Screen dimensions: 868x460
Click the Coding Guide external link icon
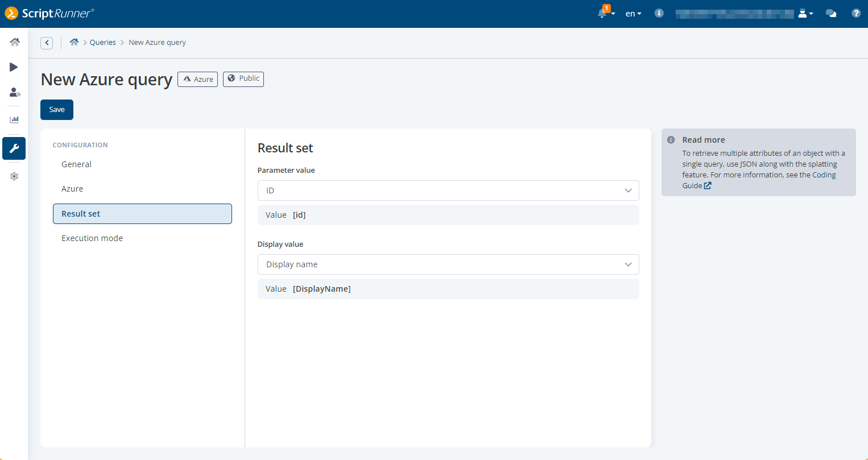click(x=708, y=185)
